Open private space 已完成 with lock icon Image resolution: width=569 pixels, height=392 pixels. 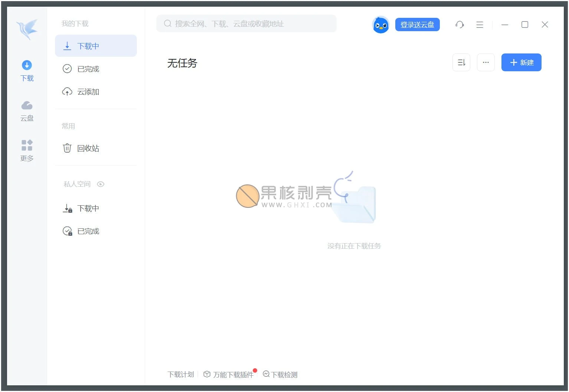[x=88, y=231]
